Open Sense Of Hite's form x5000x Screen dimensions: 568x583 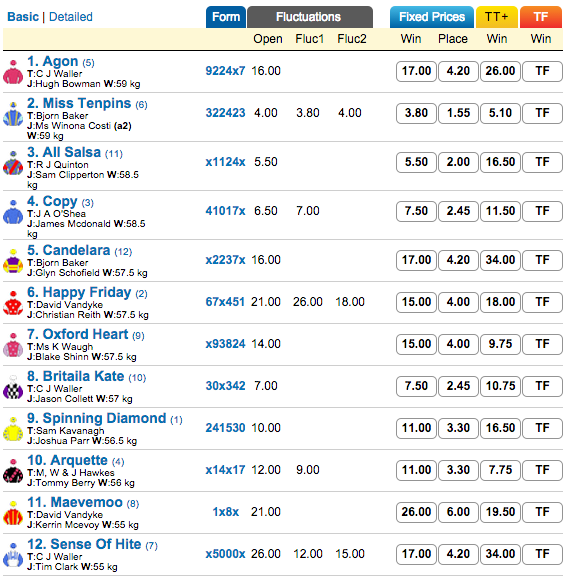point(225,554)
